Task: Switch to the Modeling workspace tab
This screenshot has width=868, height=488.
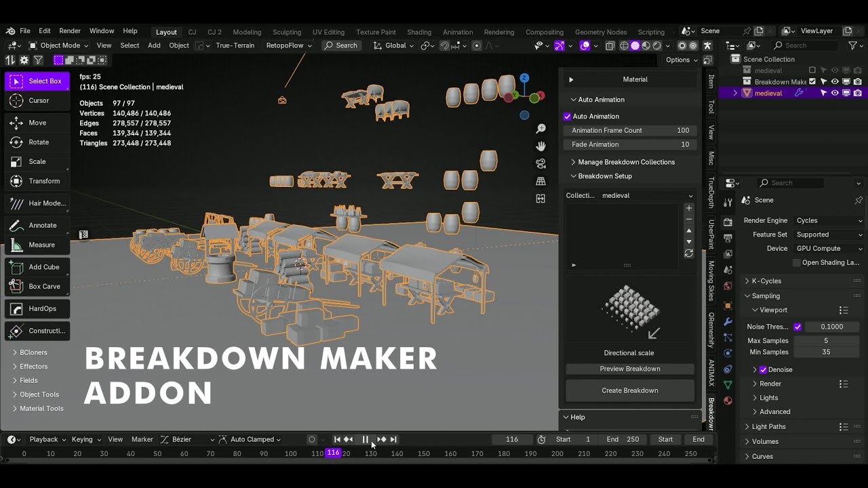Action: pos(247,32)
